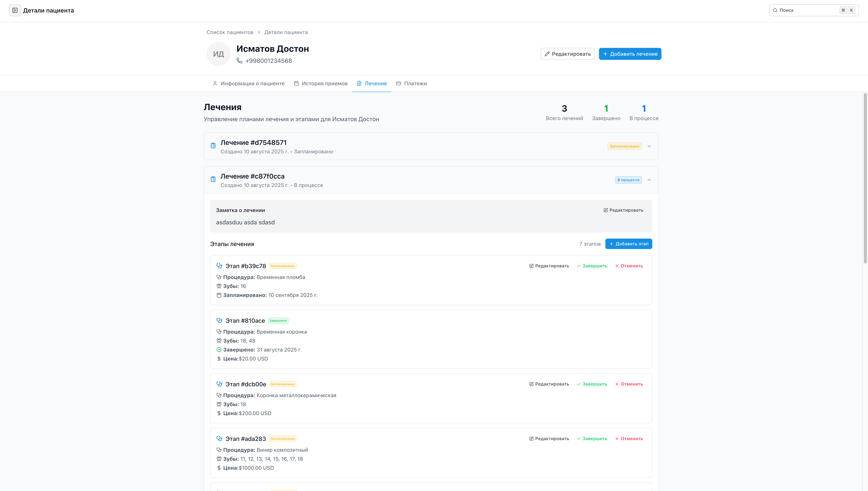Click clipboard icon of Лечение #c87f0cca

(x=213, y=179)
